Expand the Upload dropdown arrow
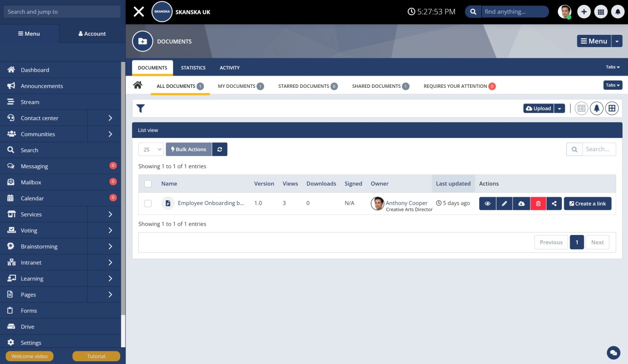 (x=559, y=108)
